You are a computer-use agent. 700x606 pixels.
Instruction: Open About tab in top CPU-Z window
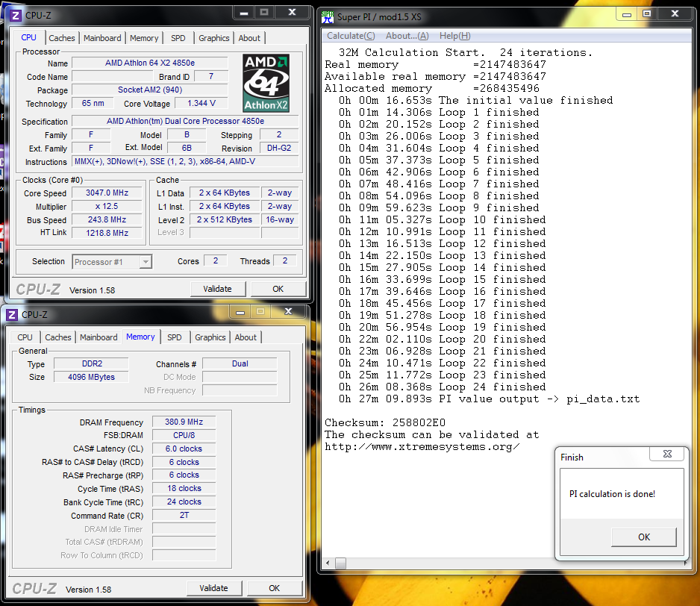coord(249,38)
